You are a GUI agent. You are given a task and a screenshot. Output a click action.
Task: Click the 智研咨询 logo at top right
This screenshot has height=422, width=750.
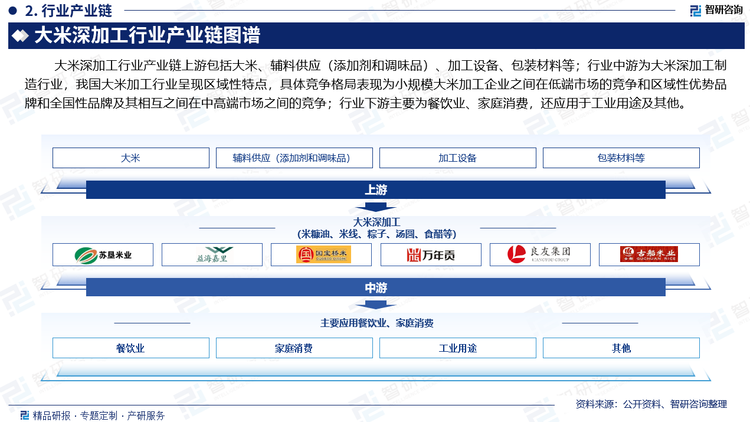click(x=716, y=10)
